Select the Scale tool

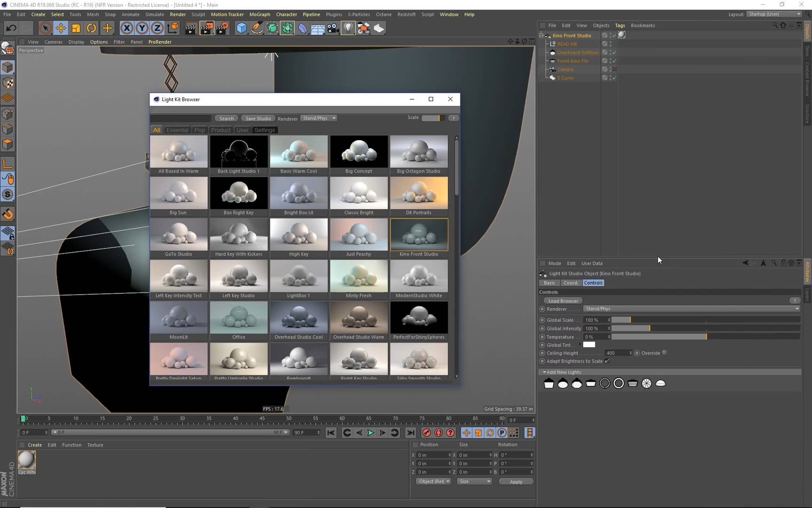pyautogui.click(x=76, y=28)
